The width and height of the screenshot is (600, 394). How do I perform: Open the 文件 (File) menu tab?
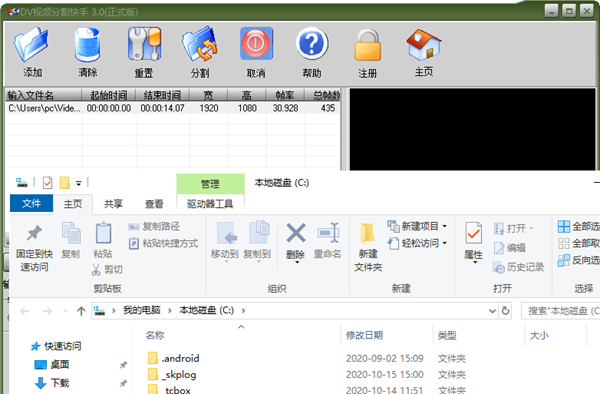coord(31,203)
